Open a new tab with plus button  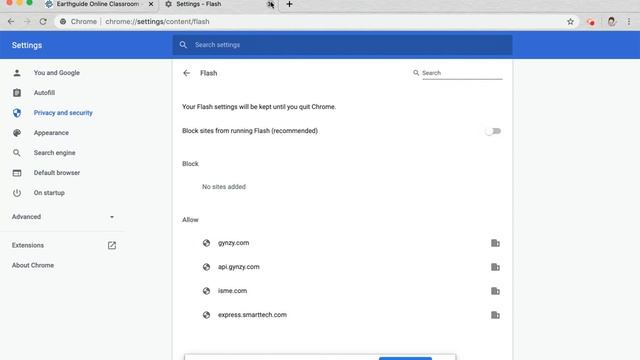point(289,4)
